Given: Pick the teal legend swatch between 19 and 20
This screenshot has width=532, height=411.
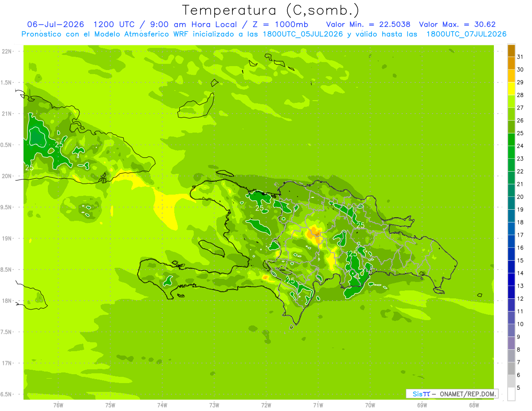Looking at the screenshot, I should pyautogui.click(x=511, y=203).
